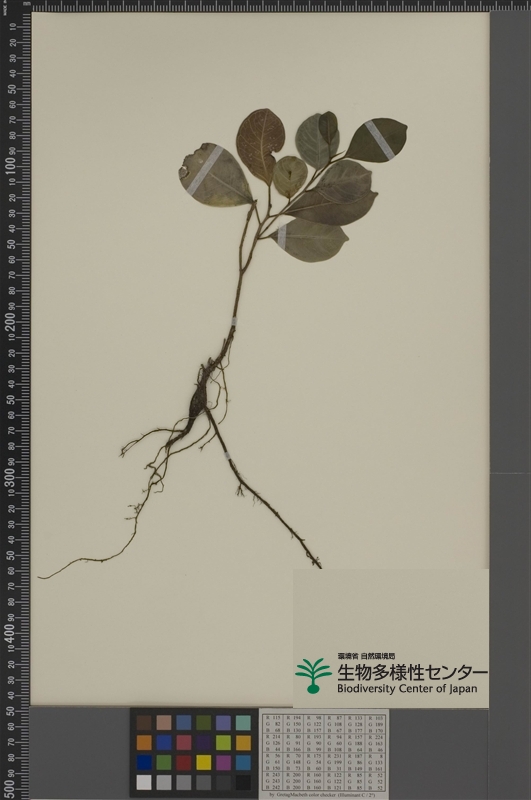Click the '400' mark on left ruler
The image size is (531, 800).
click(10, 633)
